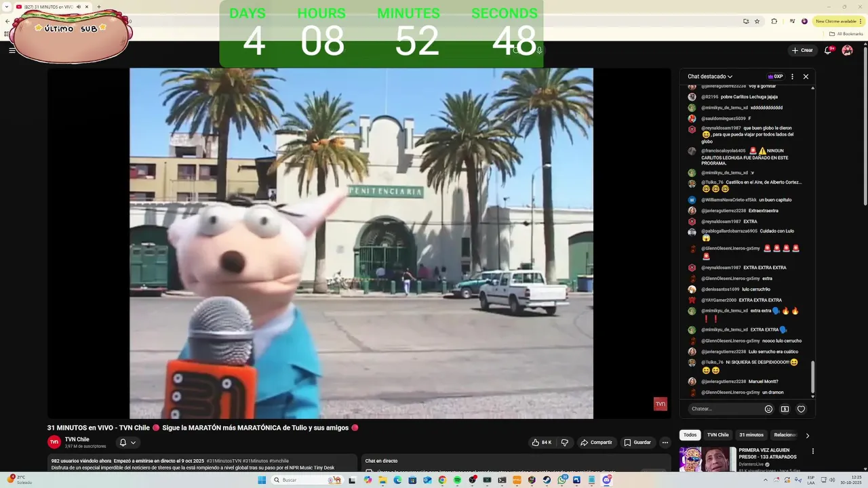Click the video player showing the puppet reporter
Screen dimensions: 868x488
(361, 243)
